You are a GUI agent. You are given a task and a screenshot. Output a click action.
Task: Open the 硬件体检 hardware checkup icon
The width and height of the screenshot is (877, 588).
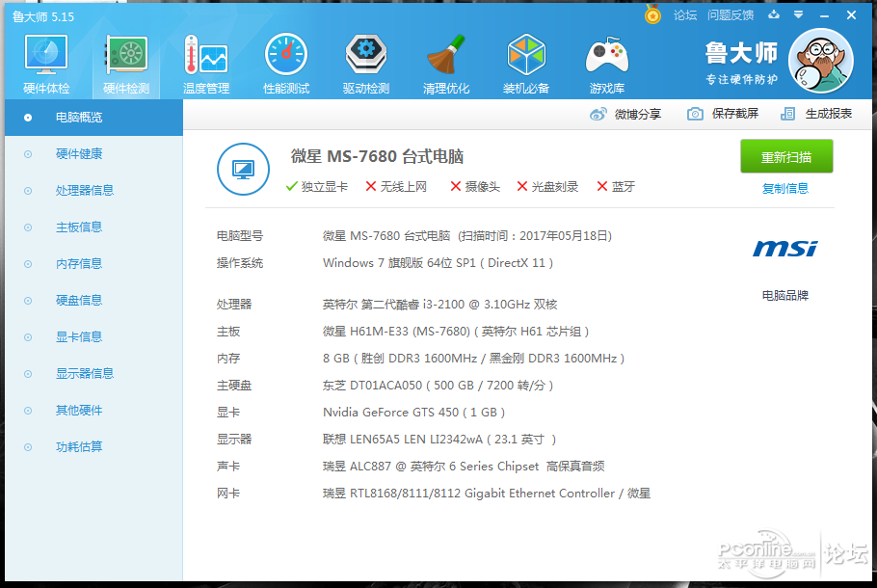tap(46, 64)
